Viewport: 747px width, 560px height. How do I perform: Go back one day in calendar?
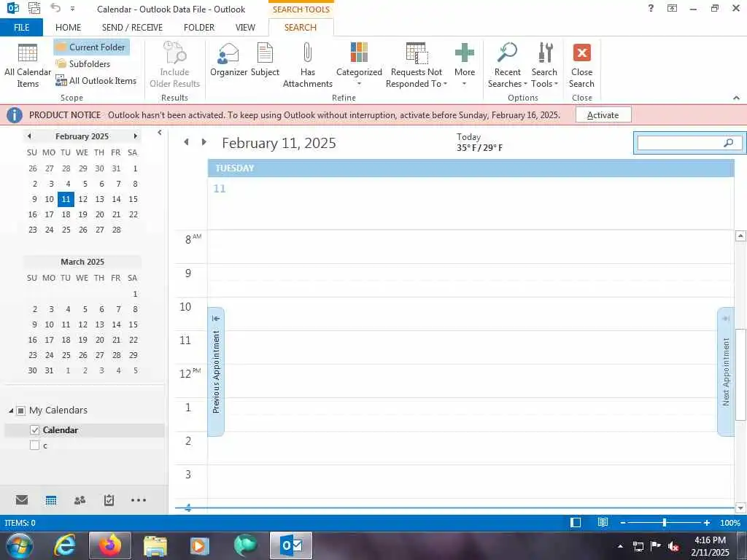(186, 142)
